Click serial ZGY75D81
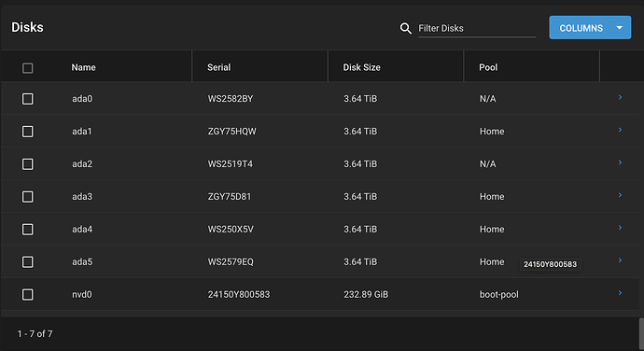The image size is (644, 351). 230,196
